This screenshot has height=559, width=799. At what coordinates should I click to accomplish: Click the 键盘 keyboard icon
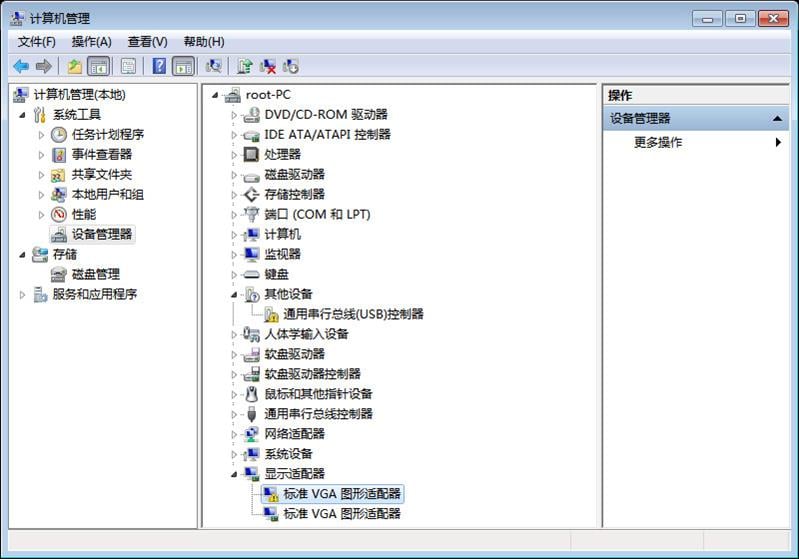pyautogui.click(x=251, y=275)
